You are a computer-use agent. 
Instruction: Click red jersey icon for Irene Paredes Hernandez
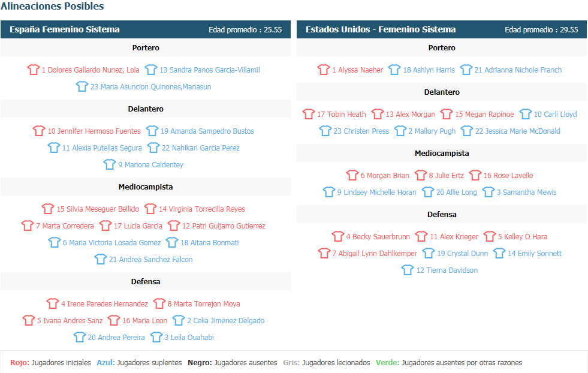point(53,303)
